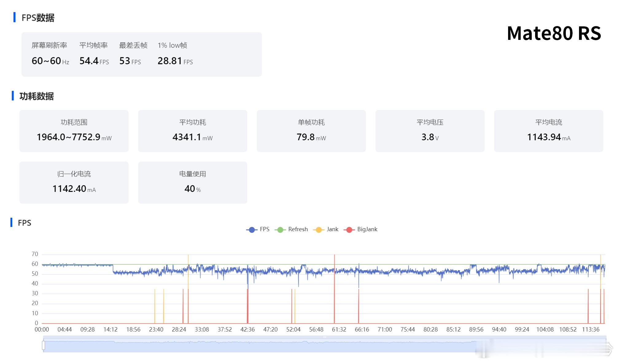Click the yellow Jank legend marker icon
The width and height of the screenshot is (618, 364).
coord(319,230)
